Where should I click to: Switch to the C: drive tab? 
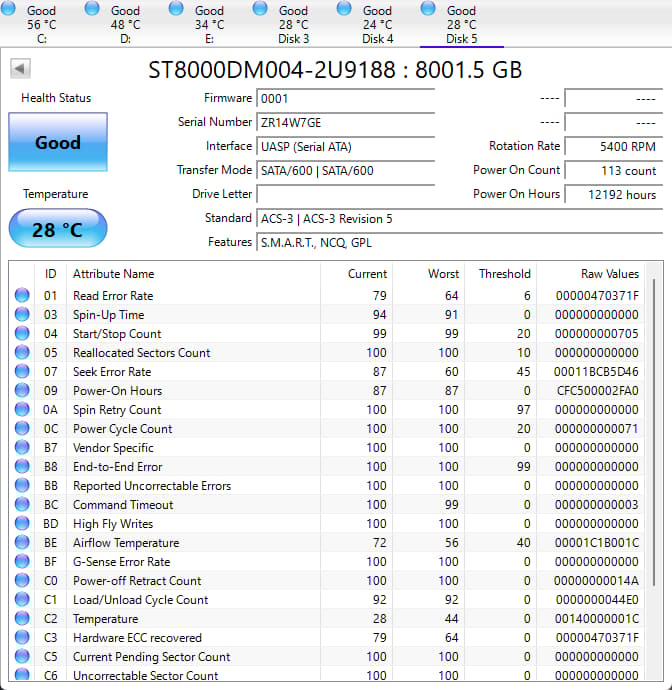41,24
